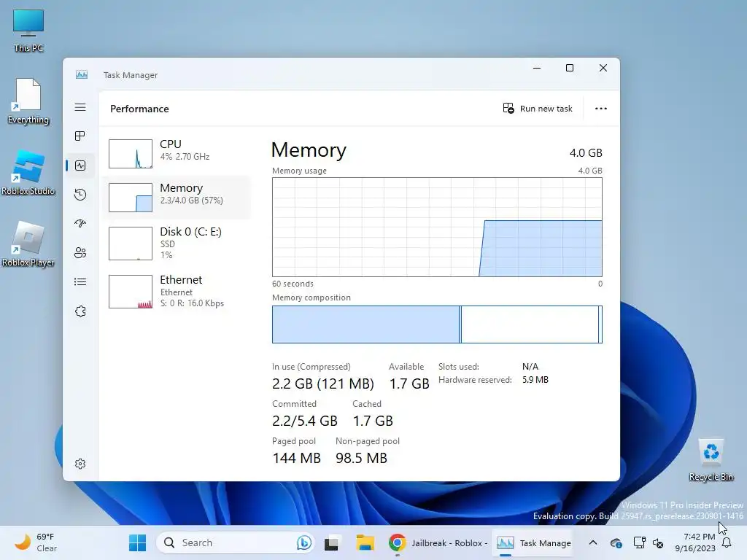
Task: Click the Memory usage graph
Action: [x=437, y=227]
